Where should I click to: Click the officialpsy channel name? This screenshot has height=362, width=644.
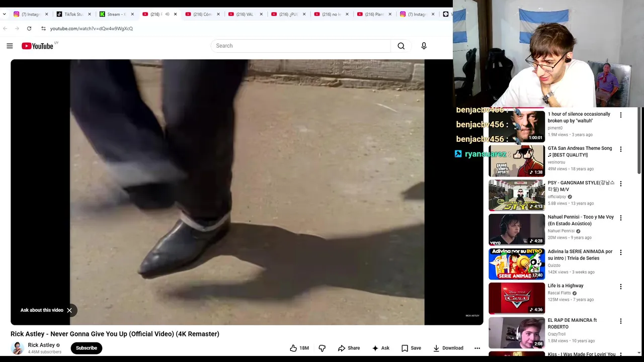pyautogui.click(x=557, y=197)
